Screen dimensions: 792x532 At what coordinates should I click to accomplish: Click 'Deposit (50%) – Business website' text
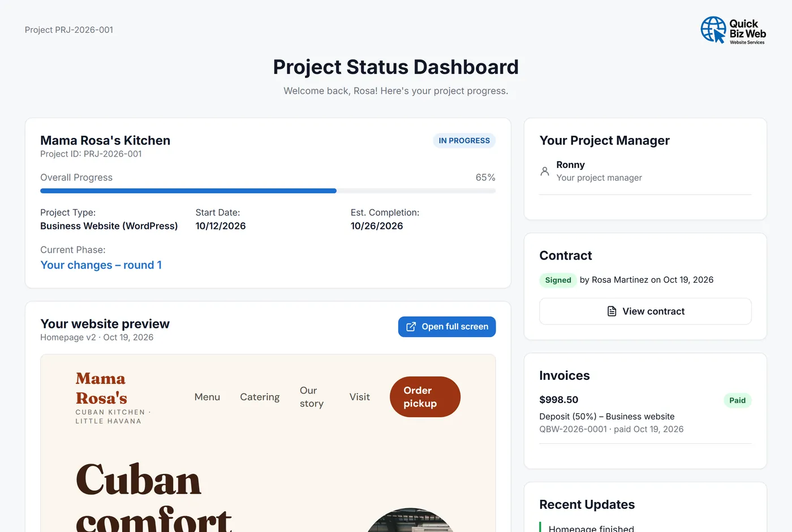pos(607,416)
